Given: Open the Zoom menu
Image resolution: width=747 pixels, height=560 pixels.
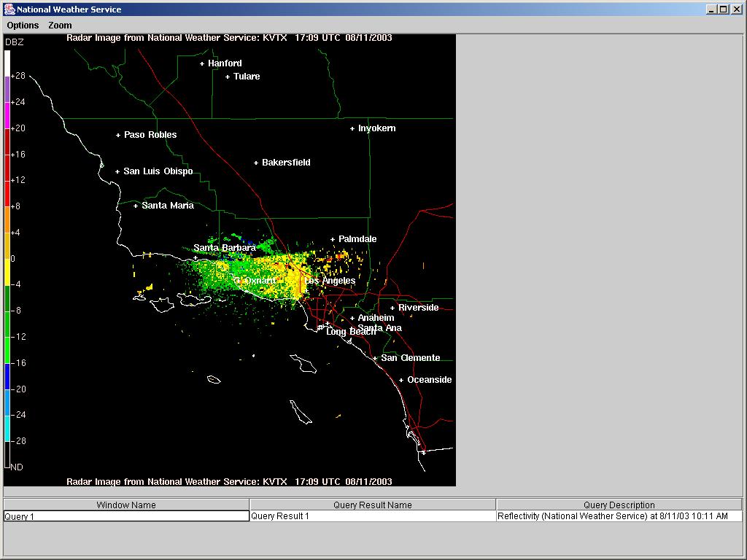Looking at the screenshot, I should (x=60, y=26).
